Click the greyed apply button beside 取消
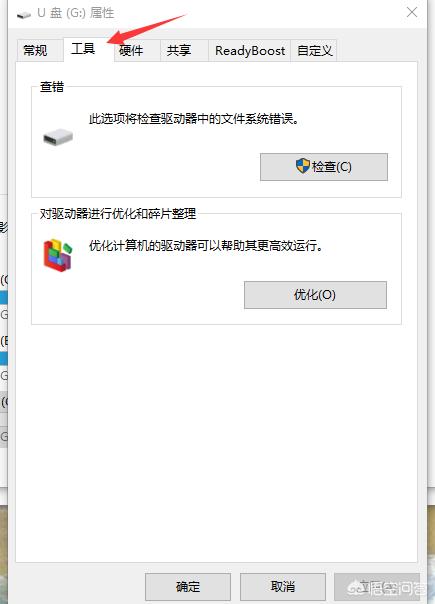Image resolution: width=435 pixels, height=604 pixels. (x=377, y=587)
